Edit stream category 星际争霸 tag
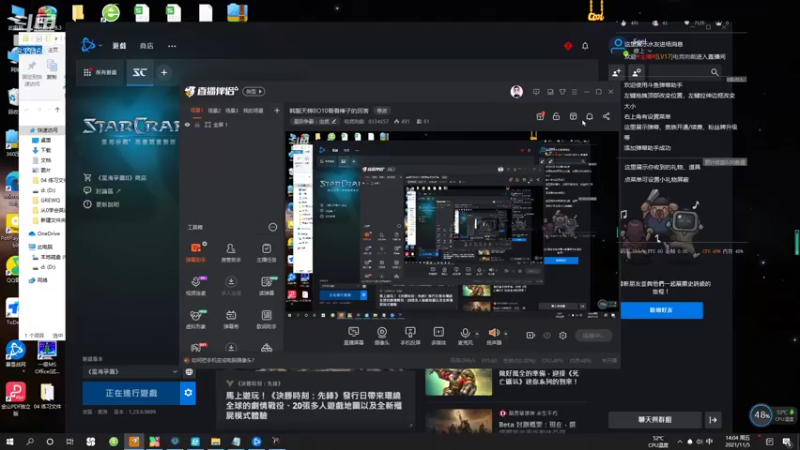This screenshot has width=800, height=450. pyautogui.click(x=314, y=121)
